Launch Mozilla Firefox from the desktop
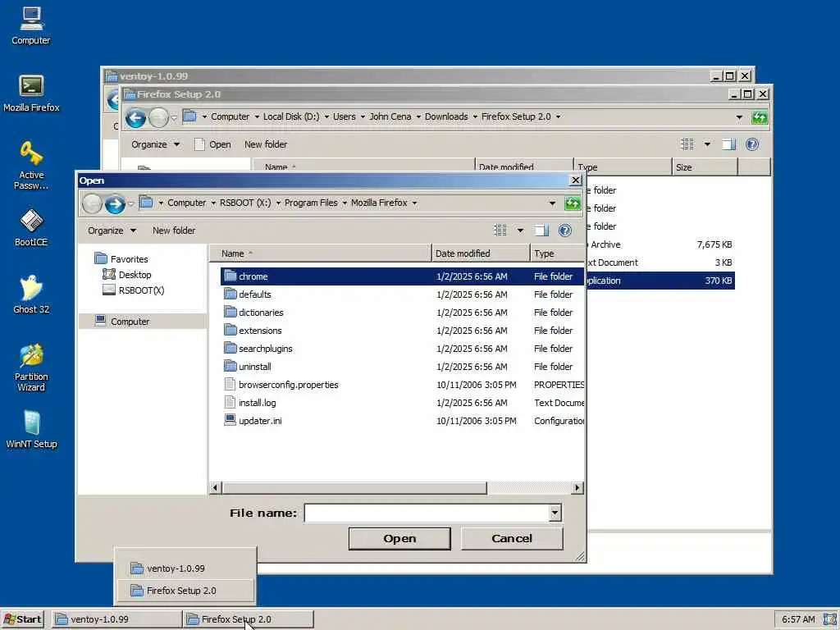 point(31,94)
